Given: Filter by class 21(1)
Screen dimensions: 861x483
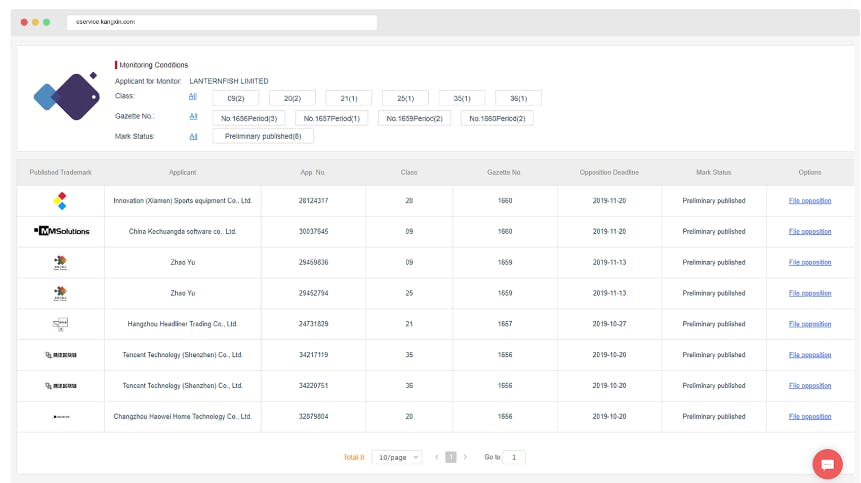Looking at the screenshot, I should click(x=349, y=98).
